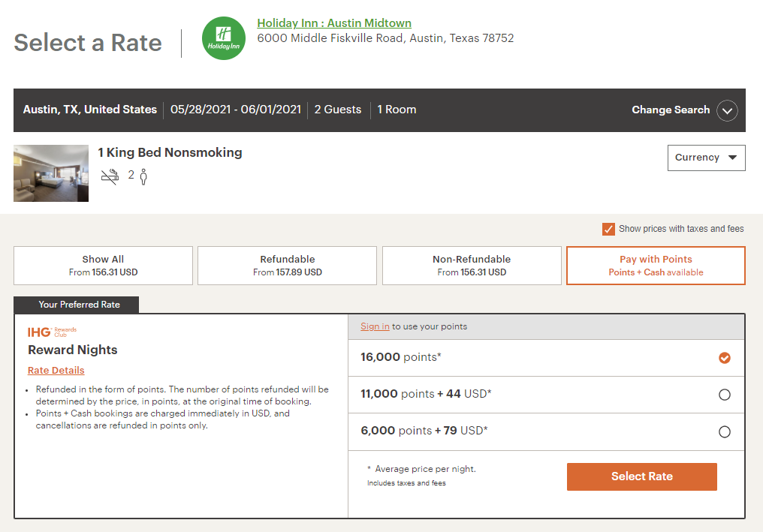The image size is (763, 532).
Task: Click the 05/28/2021 - 06/01/2021 dates
Action: [x=236, y=110]
